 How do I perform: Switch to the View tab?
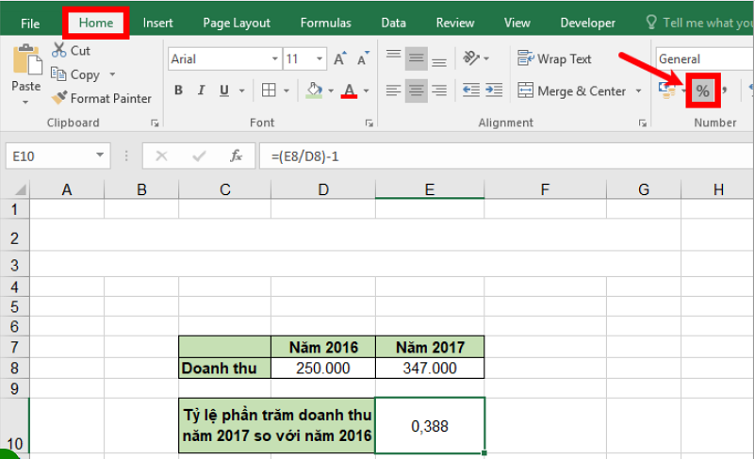[x=517, y=23]
